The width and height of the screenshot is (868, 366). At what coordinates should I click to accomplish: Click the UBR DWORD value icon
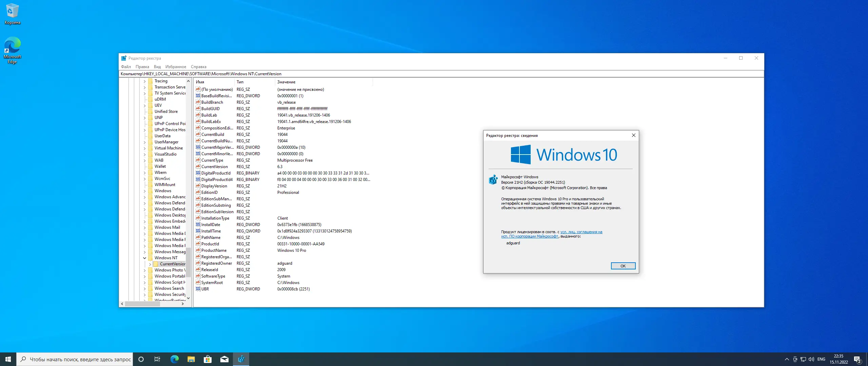198,289
